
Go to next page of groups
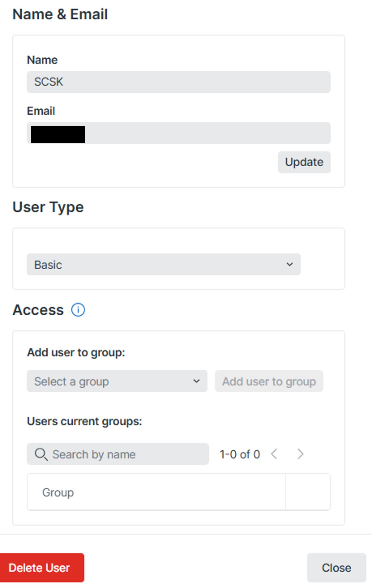tap(300, 454)
